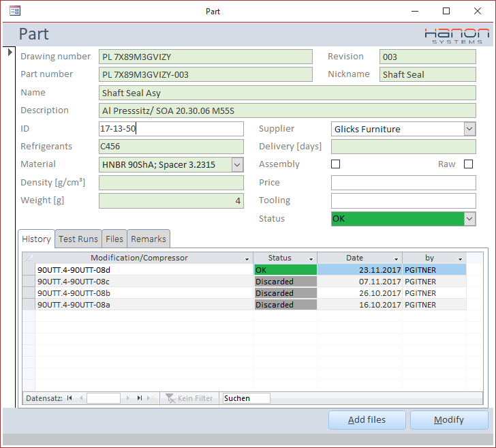Click the Description field
This screenshot has height=448, width=496.
click(288, 110)
